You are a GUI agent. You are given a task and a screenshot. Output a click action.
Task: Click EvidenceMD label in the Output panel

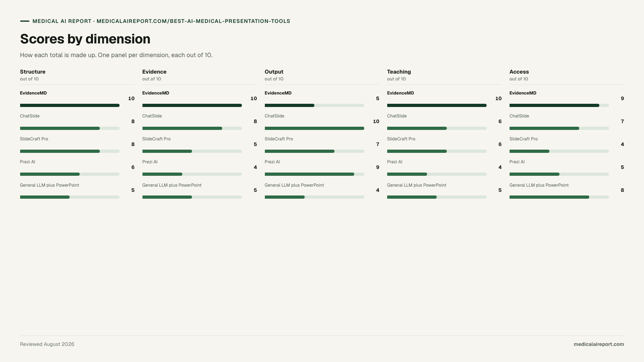click(278, 93)
